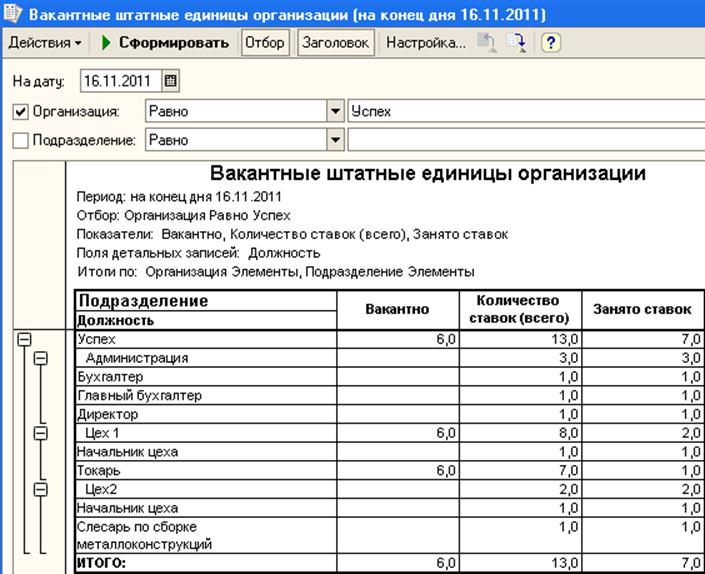
Task: Open the Организация comparison type dropdown
Action: (335, 111)
